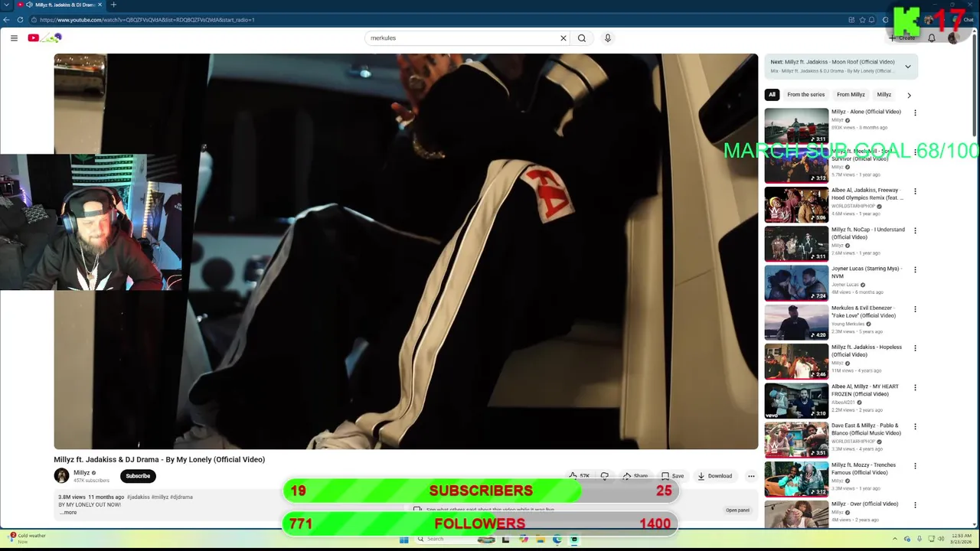
Task: Click the magnifier search button
Action: tap(582, 37)
